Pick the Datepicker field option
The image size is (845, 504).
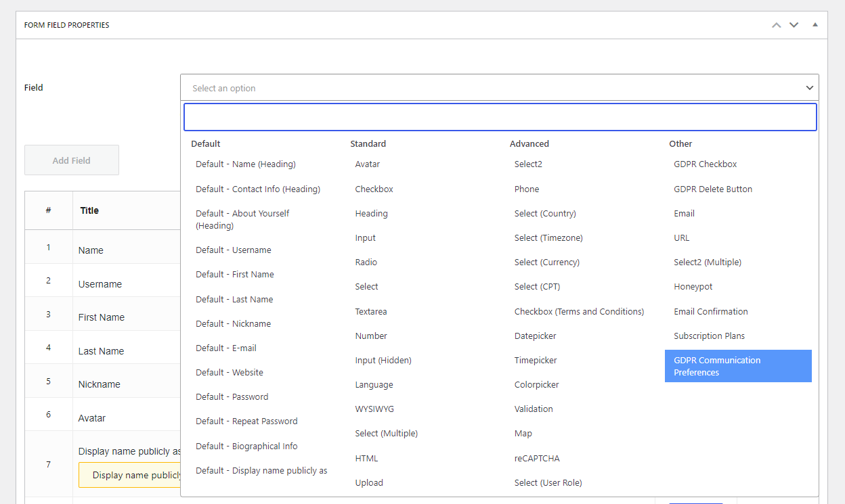pos(535,336)
